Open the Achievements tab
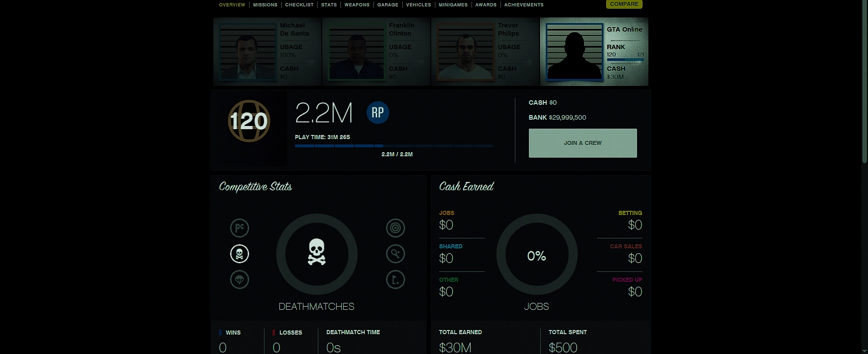The height and width of the screenshot is (354, 868). point(524,5)
